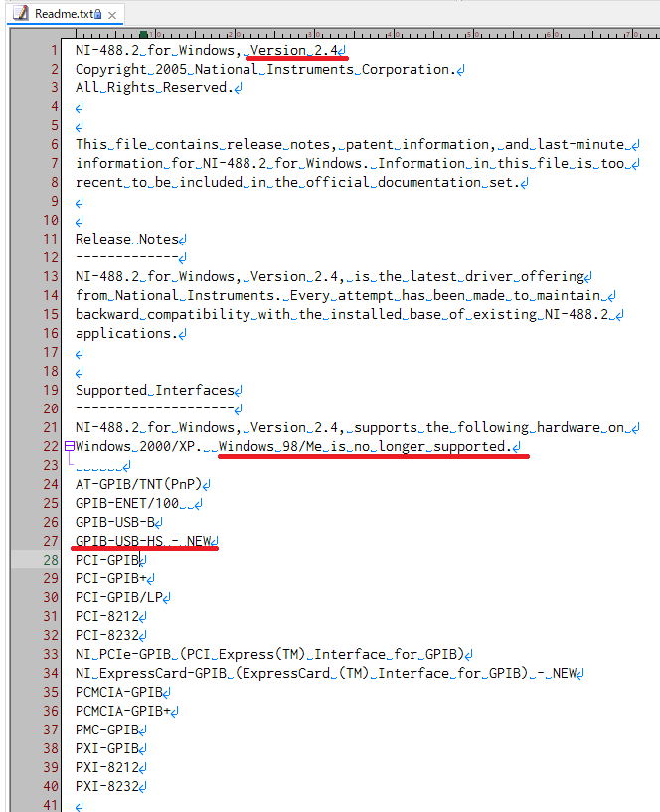Click the 'NI ExpressCard-GPIB' line
The width and height of the screenshot is (660, 812).
coord(326,673)
